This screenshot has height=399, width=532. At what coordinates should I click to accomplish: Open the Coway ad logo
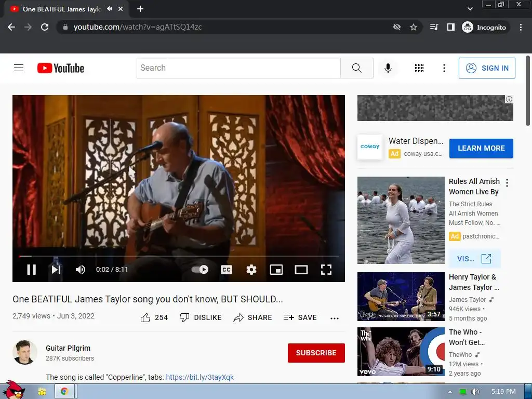pos(370,147)
